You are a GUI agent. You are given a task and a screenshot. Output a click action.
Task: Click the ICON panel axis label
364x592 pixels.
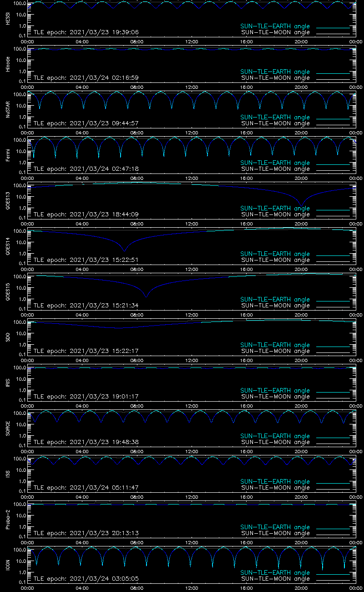[x=8, y=565]
